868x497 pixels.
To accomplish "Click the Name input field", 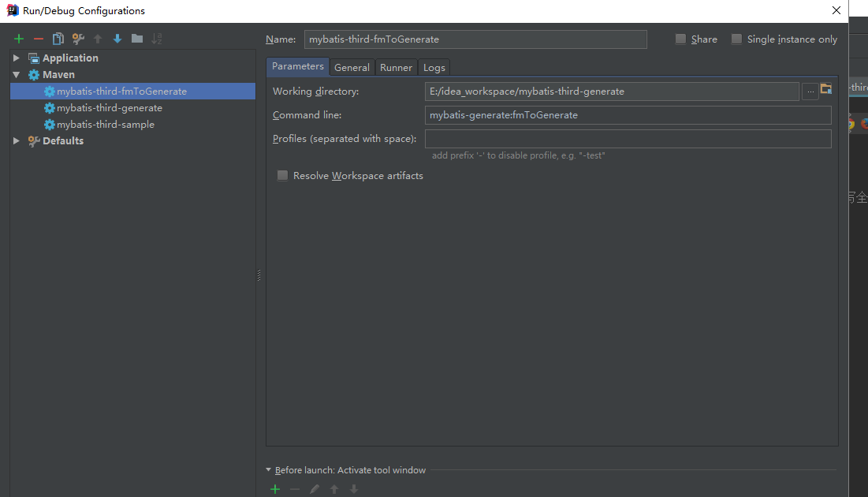I will click(x=475, y=39).
